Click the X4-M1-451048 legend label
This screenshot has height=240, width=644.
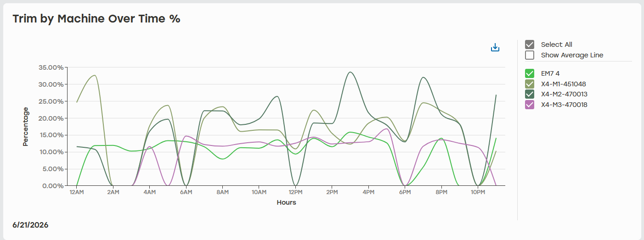click(x=564, y=84)
